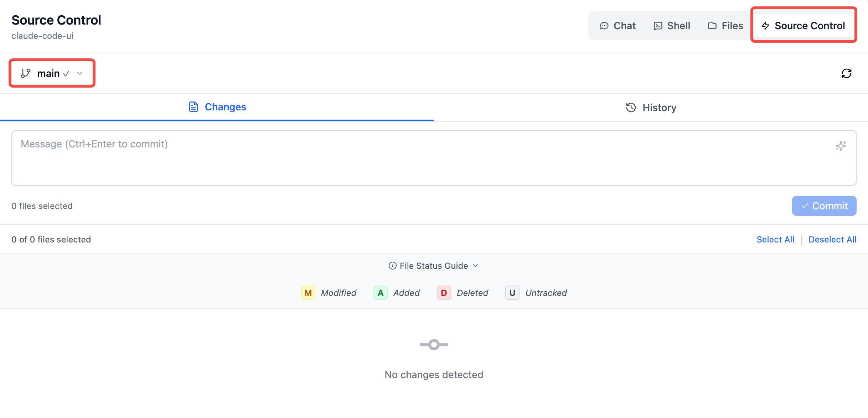Open the Files tab
This screenshot has height=418, width=868.
point(725,26)
